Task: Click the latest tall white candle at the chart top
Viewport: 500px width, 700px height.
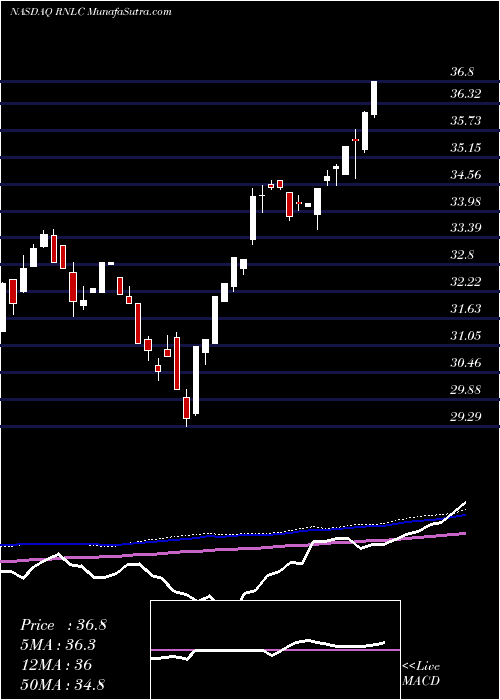Action: (x=374, y=99)
